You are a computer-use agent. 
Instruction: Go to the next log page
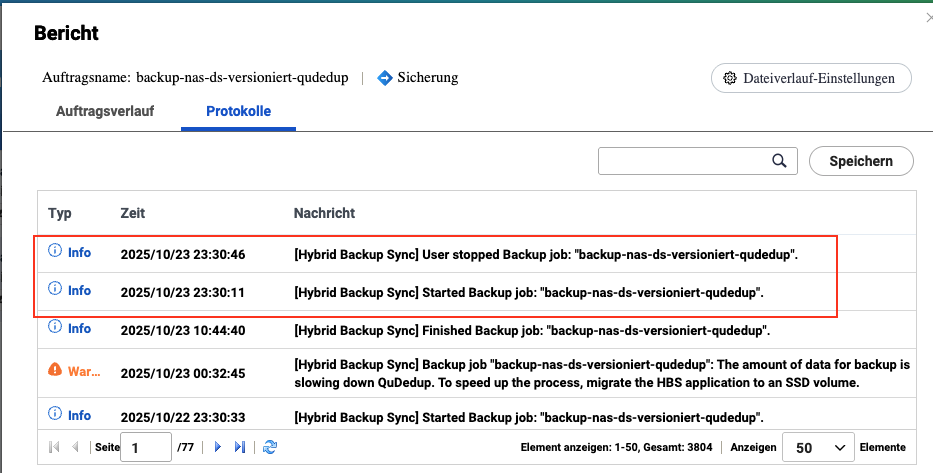coord(218,447)
